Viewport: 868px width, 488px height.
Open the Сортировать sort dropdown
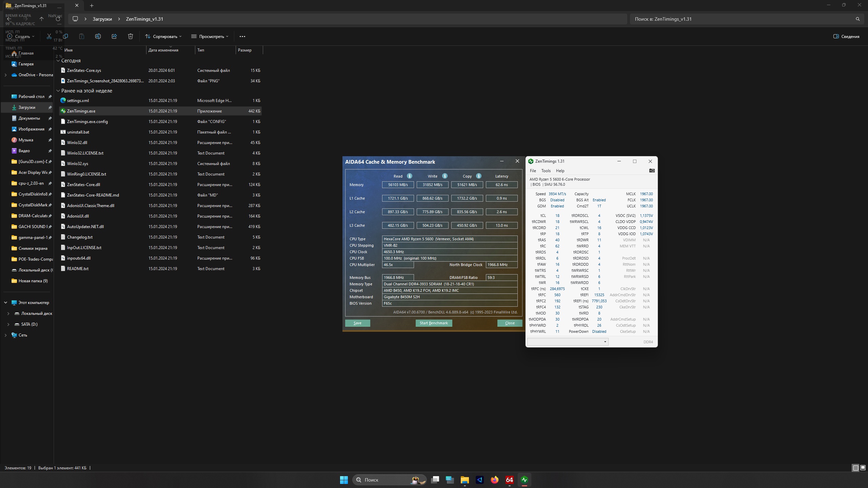pyautogui.click(x=163, y=36)
